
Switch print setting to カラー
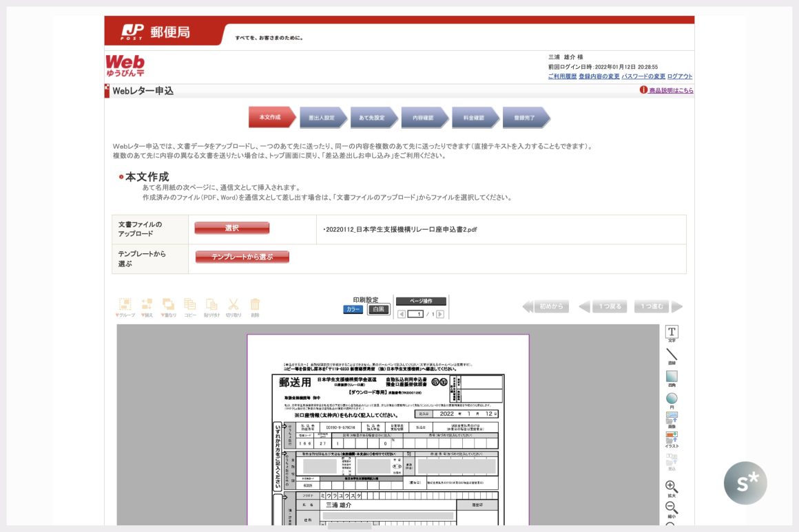[353, 310]
